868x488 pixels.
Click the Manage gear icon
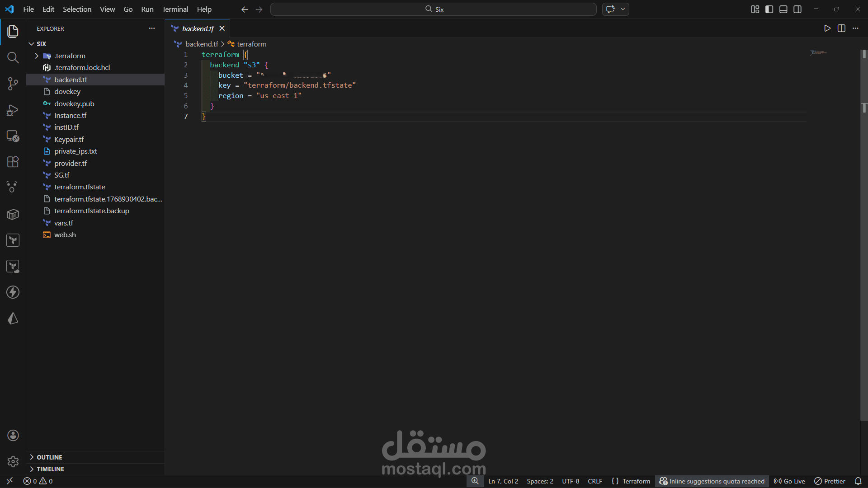13,461
